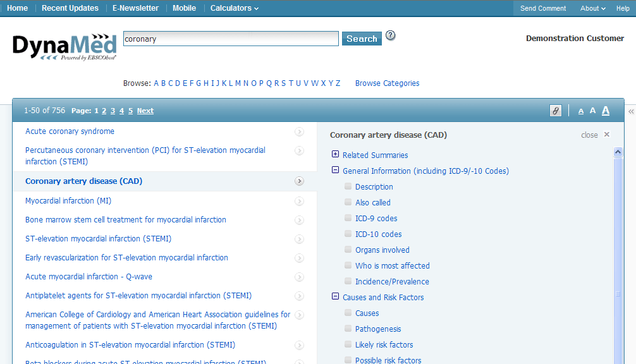
Task: Collapse the Causes and Risk Factors section
Action: [335, 296]
